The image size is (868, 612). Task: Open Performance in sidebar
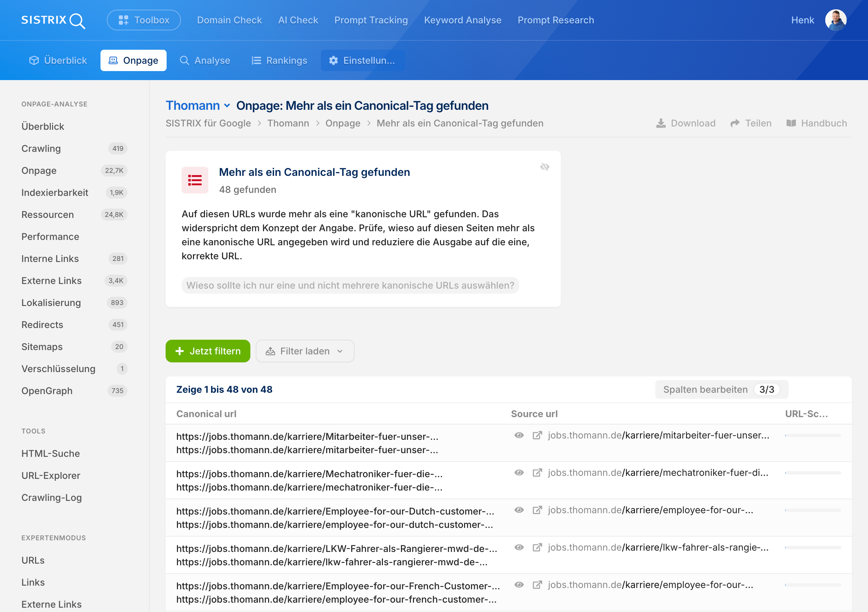[x=50, y=237]
